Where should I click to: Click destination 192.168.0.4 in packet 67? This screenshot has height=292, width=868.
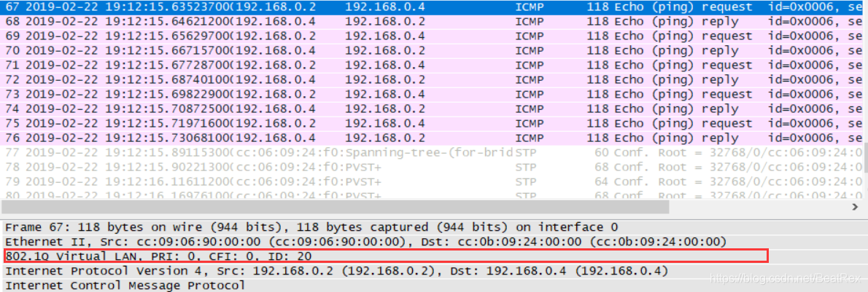384,7
